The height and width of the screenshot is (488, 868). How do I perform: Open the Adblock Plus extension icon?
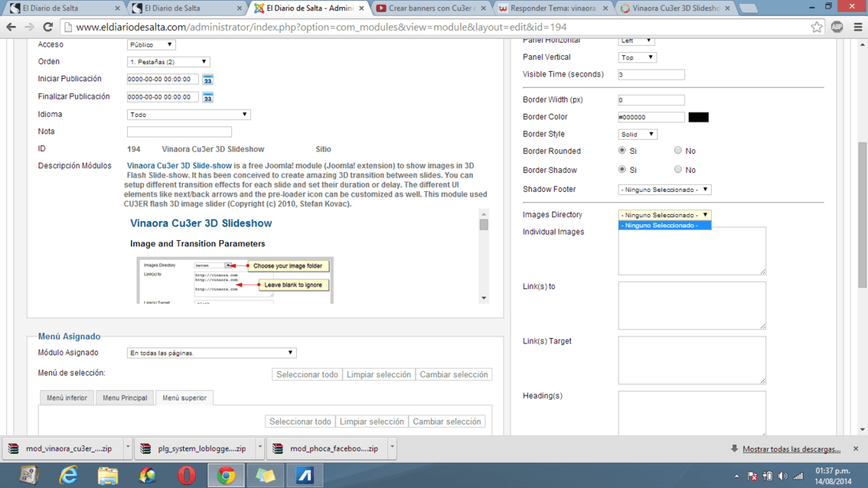point(837,27)
